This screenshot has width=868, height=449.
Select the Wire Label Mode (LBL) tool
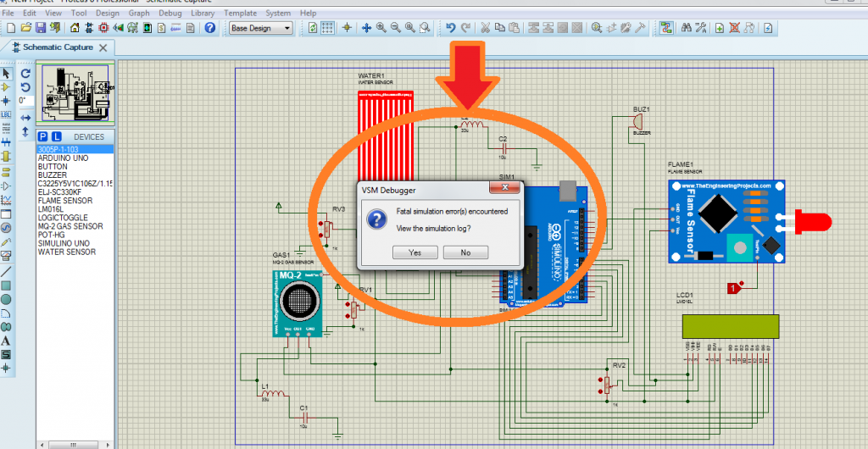point(6,115)
